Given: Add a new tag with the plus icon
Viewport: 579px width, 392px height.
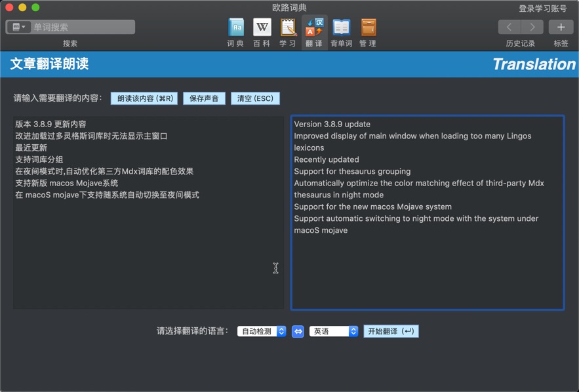Looking at the screenshot, I should [561, 27].
